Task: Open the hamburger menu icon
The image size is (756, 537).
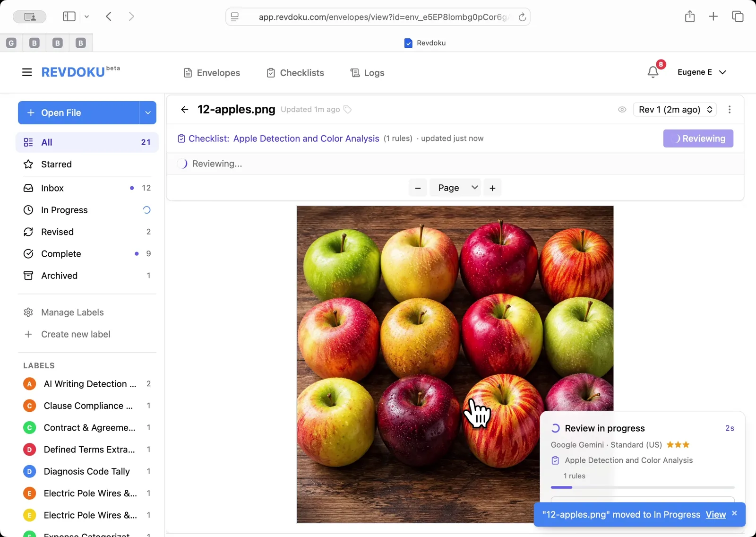Action: [27, 72]
